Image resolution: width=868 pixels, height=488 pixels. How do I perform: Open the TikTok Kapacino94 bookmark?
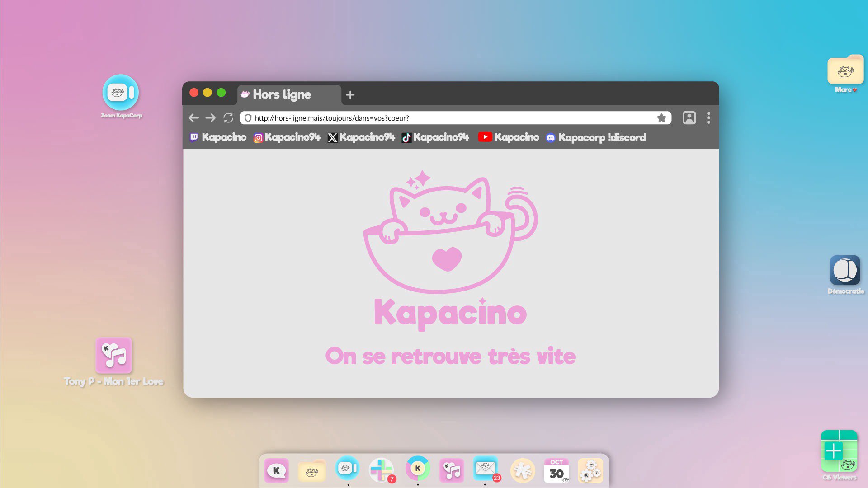(436, 137)
